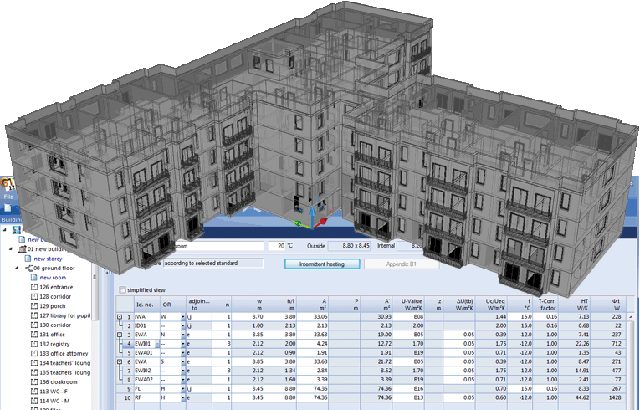Collapse the 00 ground floor tree node
The height and width of the screenshot is (410, 640).
pos(17,268)
